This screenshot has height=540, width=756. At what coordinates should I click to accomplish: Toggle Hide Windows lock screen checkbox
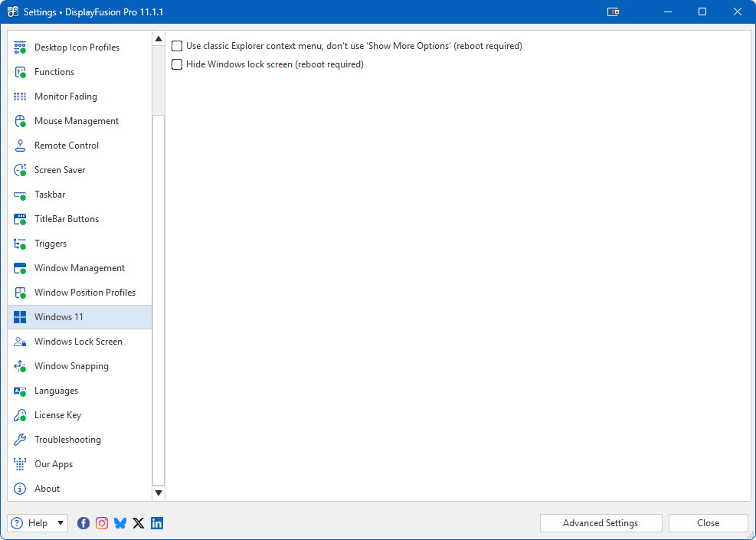177,64
